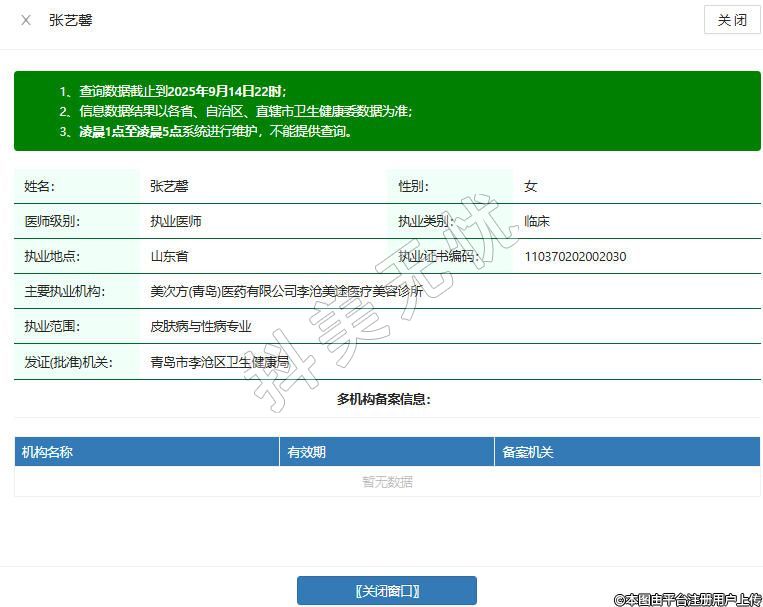The width and height of the screenshot is (763, 607).
Task: Click the 张艺馨 title in header bar
Action: [x=71, y=20]
